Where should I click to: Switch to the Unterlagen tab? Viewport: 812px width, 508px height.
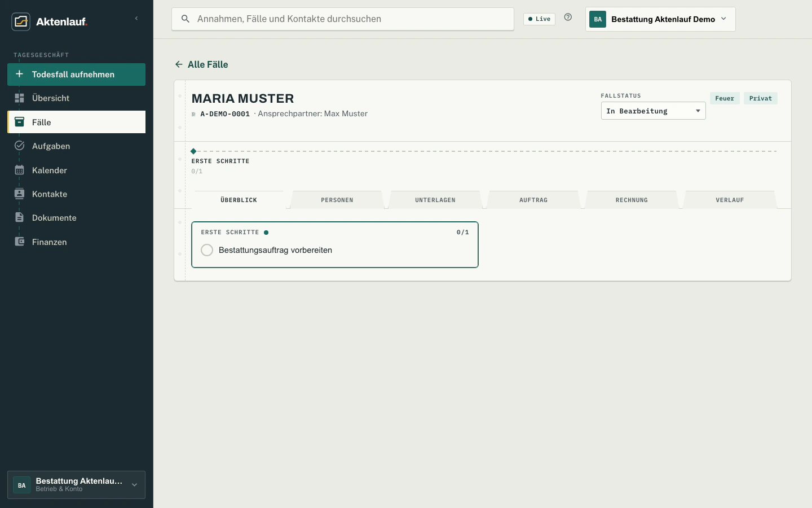click(x=435, y=200)
